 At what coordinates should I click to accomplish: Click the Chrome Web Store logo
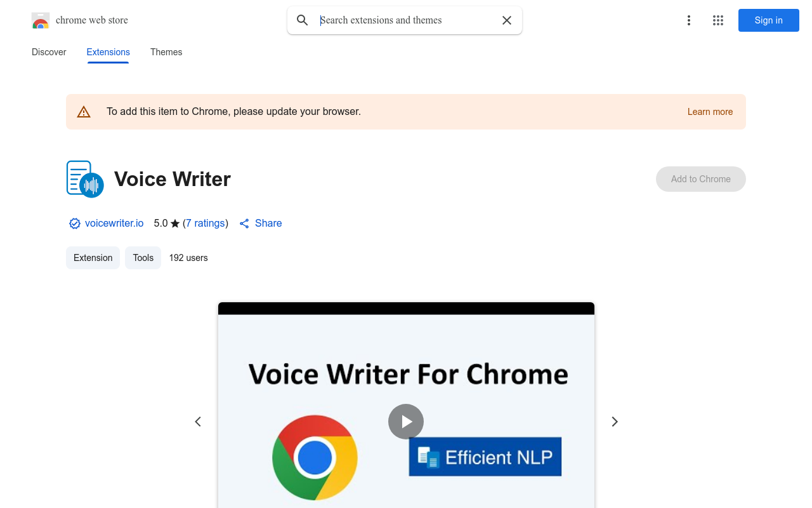click(x=41, y=20)
